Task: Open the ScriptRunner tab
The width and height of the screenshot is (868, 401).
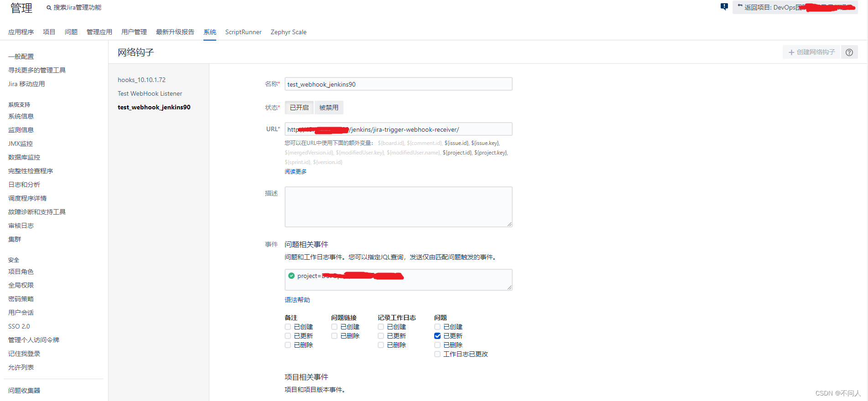Action: coord(244,32)
